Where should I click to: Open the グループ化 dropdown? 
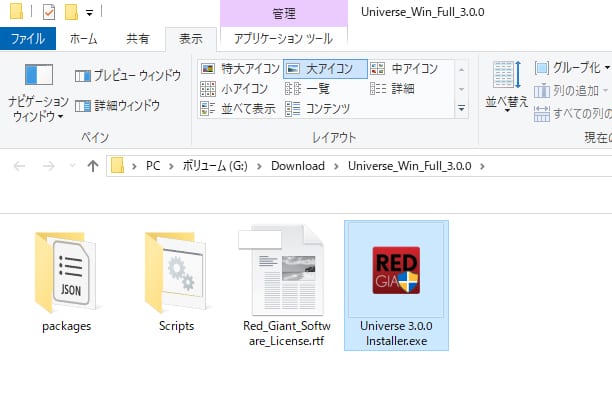pos(572,68)
